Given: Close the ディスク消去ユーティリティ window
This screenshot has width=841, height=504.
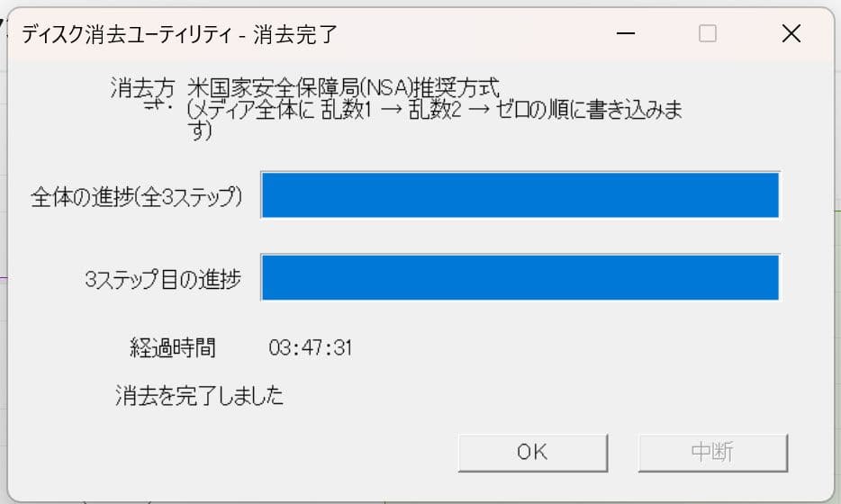Looking at the screenshot, I should [791, 34].
